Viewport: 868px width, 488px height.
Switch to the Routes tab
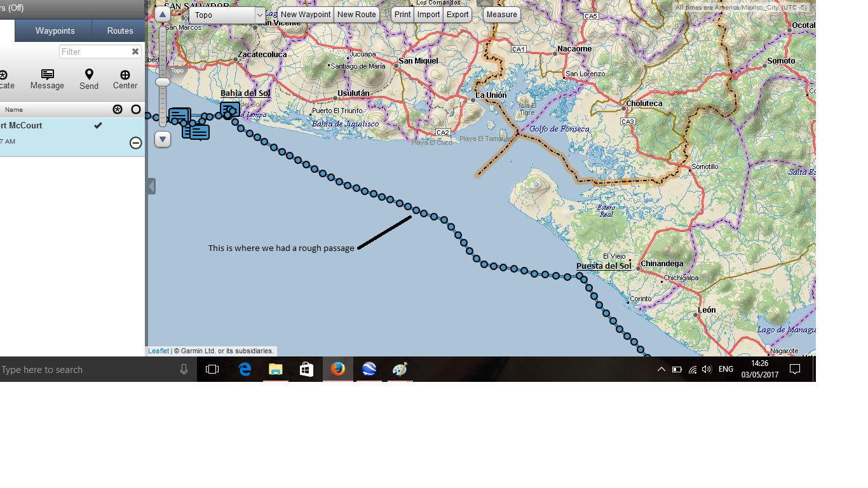[x=119, y=30]
